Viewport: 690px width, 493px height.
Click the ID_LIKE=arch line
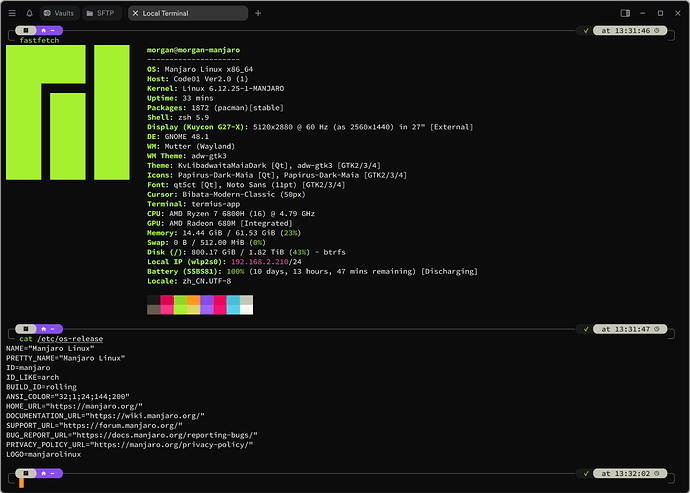pos(33,378)
